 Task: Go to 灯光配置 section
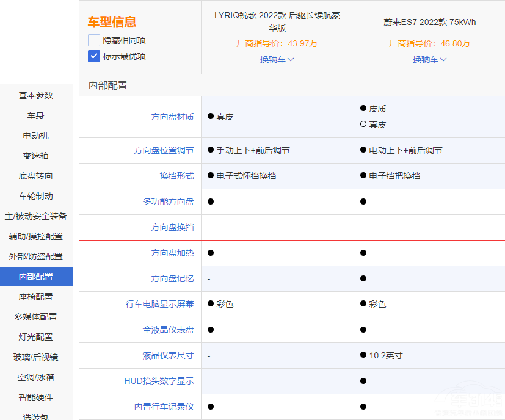pyautogui.click(x=35, y=337)
